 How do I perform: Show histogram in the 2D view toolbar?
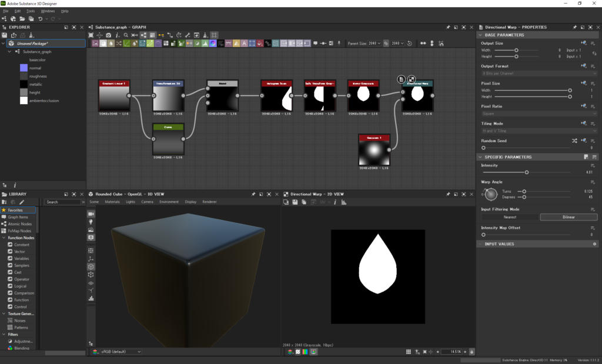pos(343,202)
